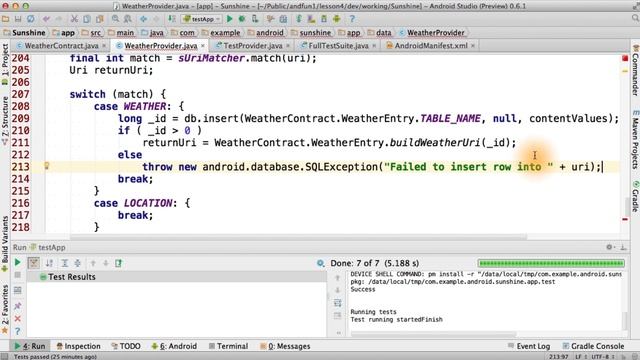Click Expand All in test results toolbar
The image size is (640, 360).
(x=64, y=263)
